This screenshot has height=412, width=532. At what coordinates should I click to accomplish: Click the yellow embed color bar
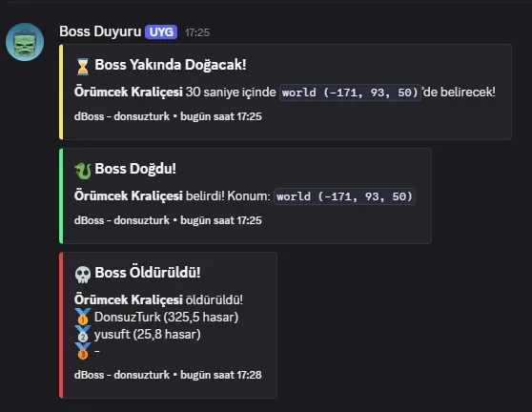[x=61, y=92]
